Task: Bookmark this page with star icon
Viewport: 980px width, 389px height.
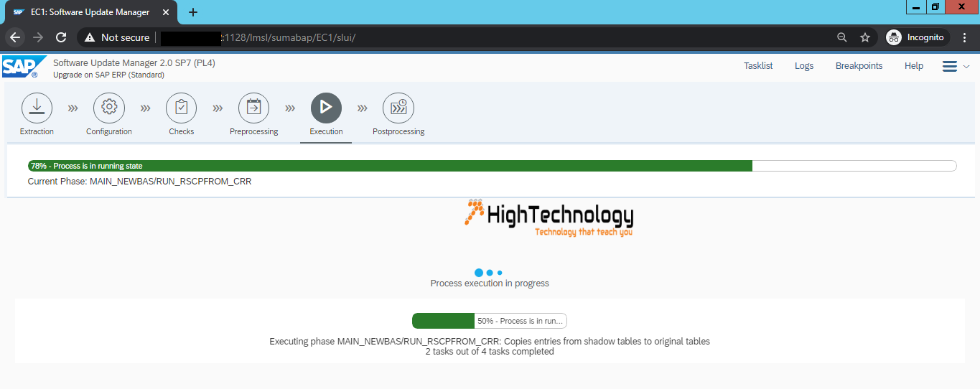Action: (865, 37)
